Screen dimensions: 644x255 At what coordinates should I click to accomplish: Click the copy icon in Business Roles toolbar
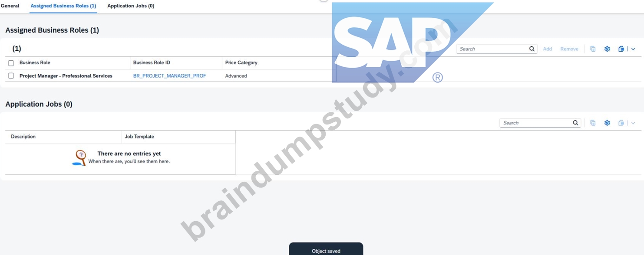point(593,49)
